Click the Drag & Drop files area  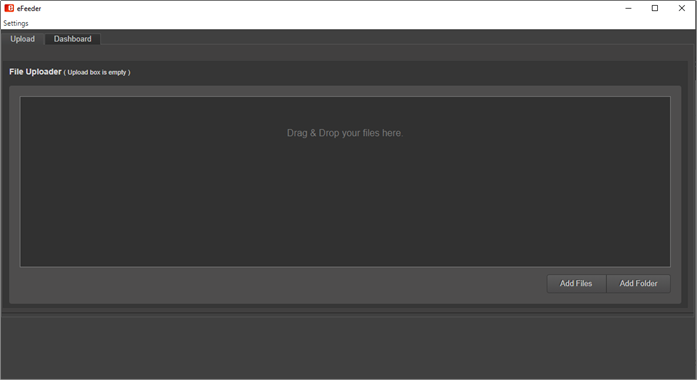click(345, 182)
